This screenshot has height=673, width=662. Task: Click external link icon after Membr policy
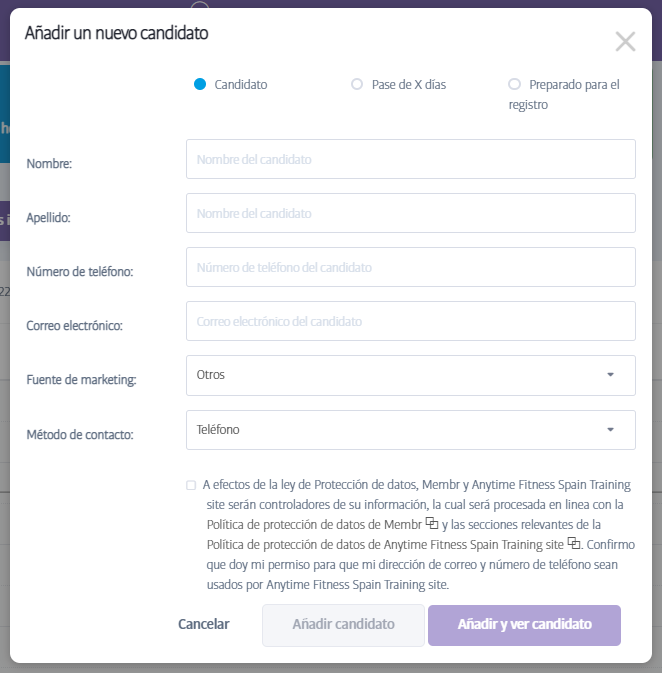pos(432,523)
